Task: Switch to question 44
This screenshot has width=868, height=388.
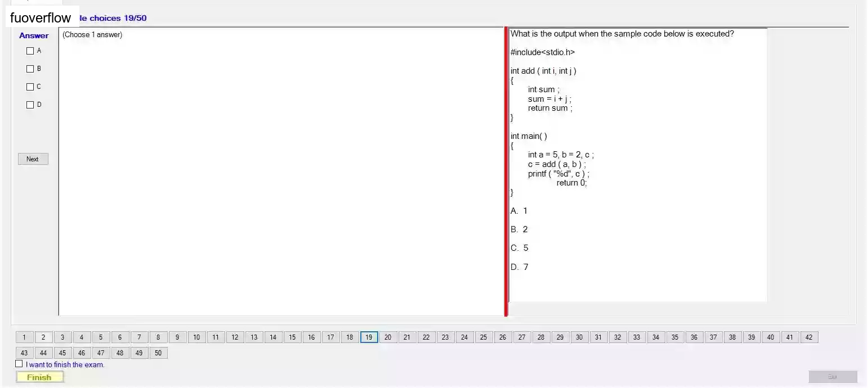Action: 43,353
